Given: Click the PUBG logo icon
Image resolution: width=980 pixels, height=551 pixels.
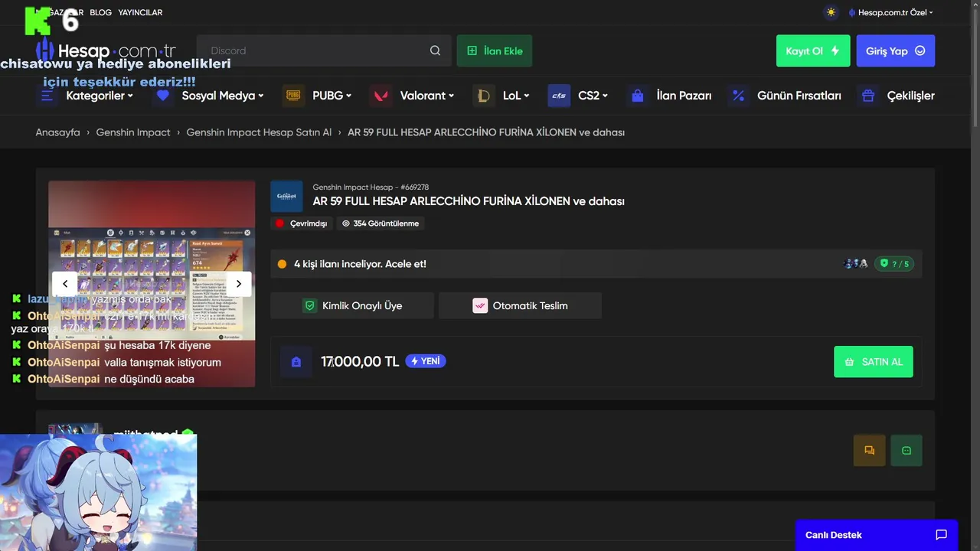Looking at the screenshot, I should point(293,96).
